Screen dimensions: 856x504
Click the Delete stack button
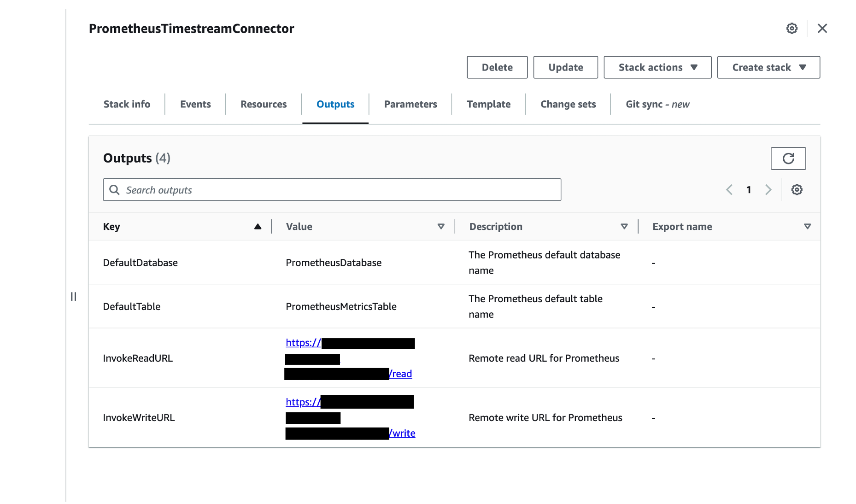(x=497, y=67)
